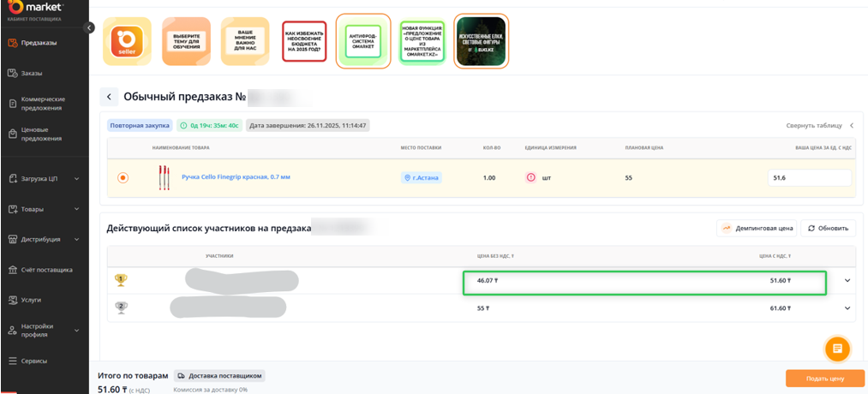
Task: Expand the Загрузка ЦП sidebar section
Action: pos(77,179)
